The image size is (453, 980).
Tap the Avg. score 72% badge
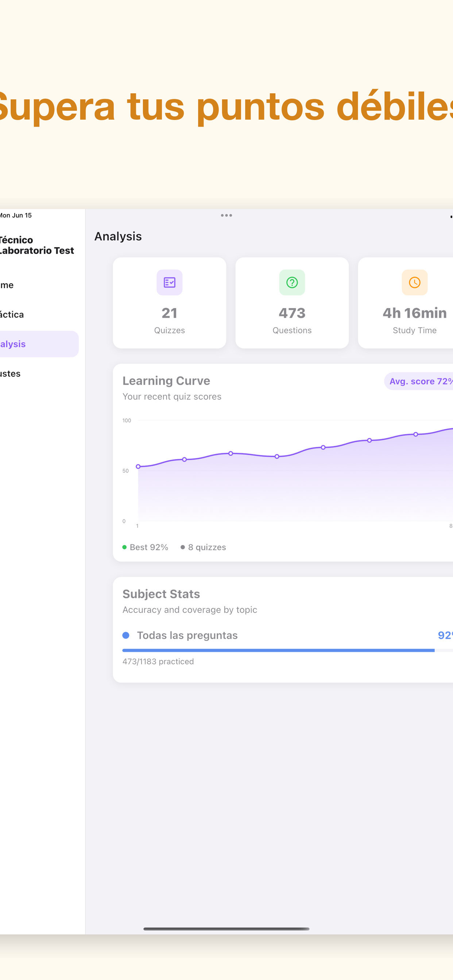click(x=419, y=381)
